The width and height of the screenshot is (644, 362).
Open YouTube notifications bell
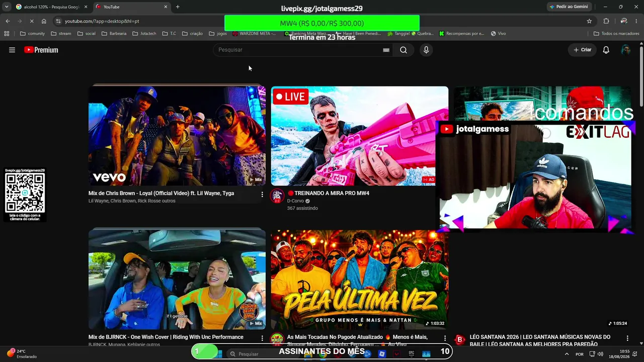tap(606, 50)
